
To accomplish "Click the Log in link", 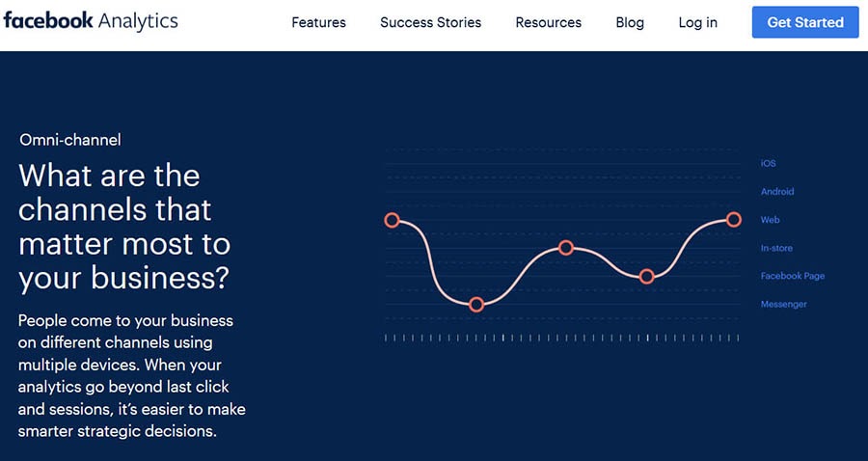I will pyautogui.click(x=697, y=23).
